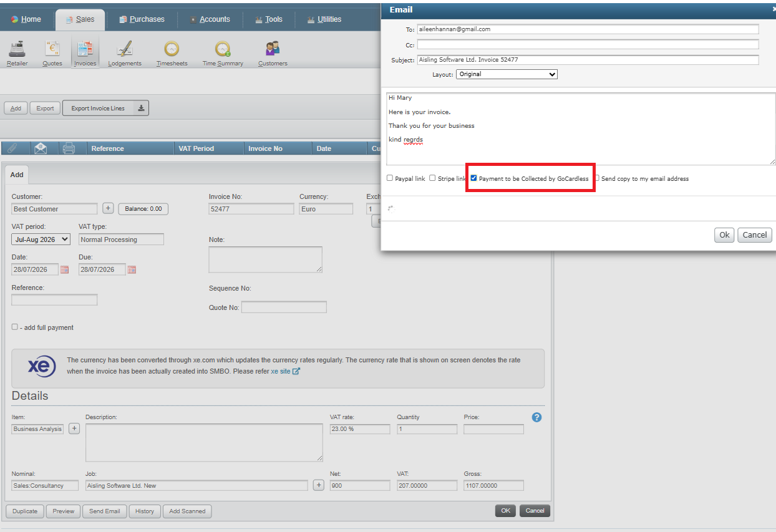This screenshot has height=532, width=776.
Task: Open the Utilities menu tab
Action: coord(324,19)
